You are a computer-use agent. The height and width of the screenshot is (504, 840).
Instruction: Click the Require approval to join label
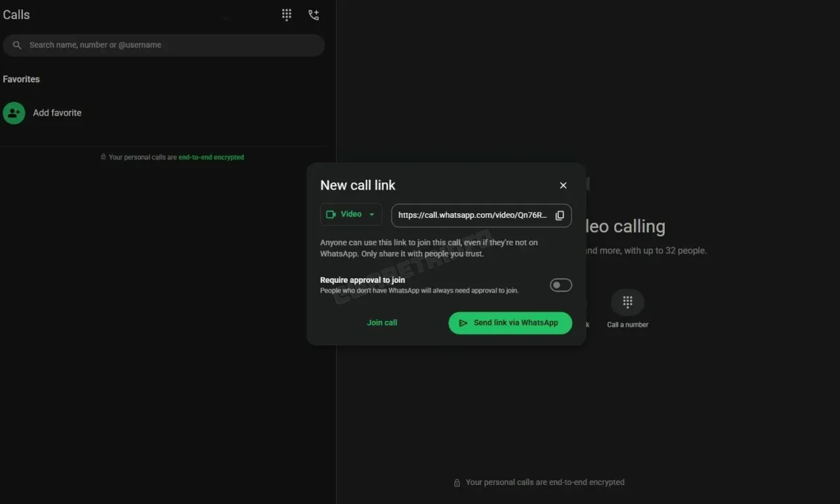pos(362,280)
